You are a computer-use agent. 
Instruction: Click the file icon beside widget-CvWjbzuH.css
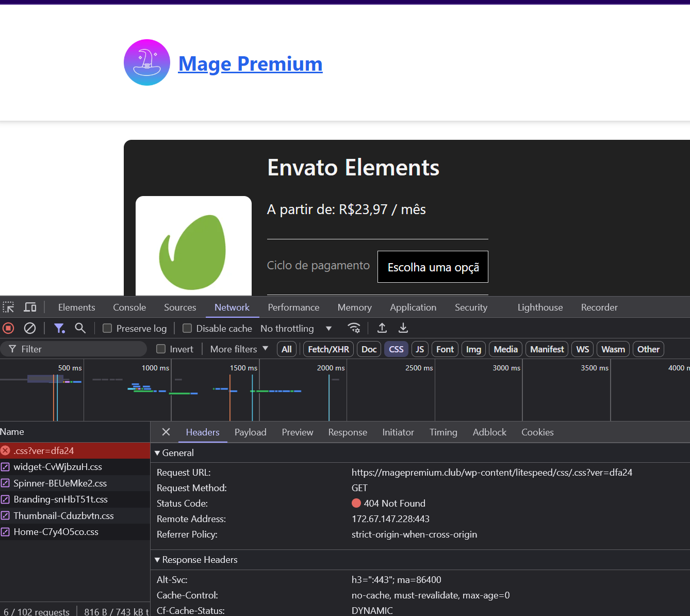click(x=5, y=467)
